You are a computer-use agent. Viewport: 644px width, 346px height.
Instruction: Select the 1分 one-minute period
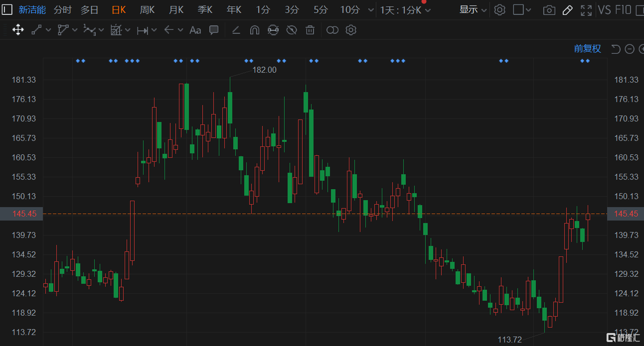[x=263, y=9]
